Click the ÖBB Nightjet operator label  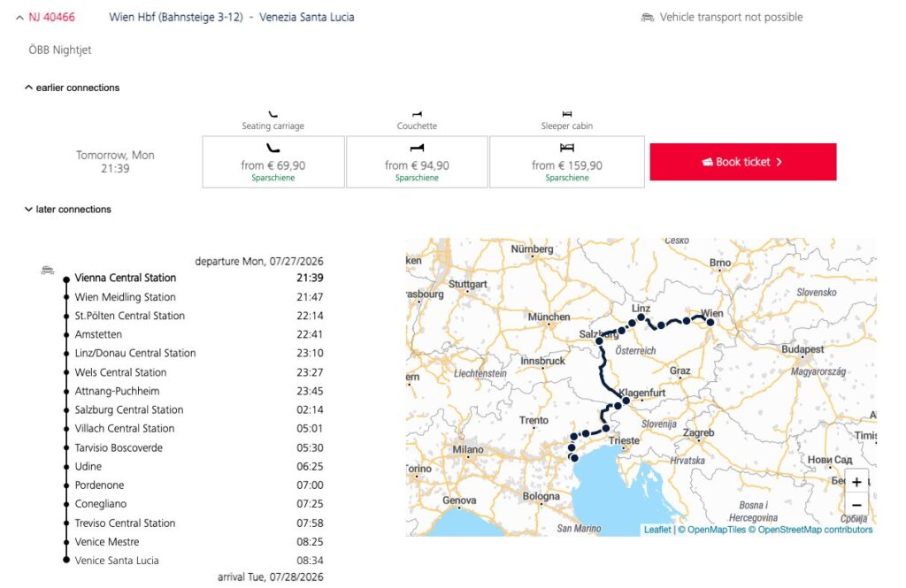(60, 50)
